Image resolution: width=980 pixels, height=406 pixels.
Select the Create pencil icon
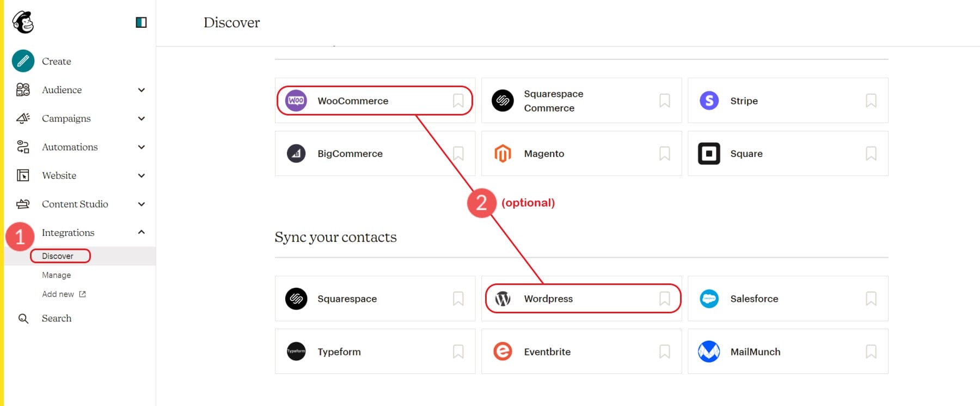(x=22, y=61)
